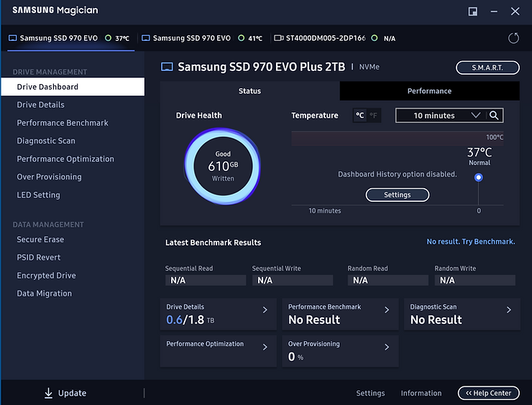Screen dimensions: 532x405
Task: Click the window mode switch icon in title bar
Action: point(473,11)
